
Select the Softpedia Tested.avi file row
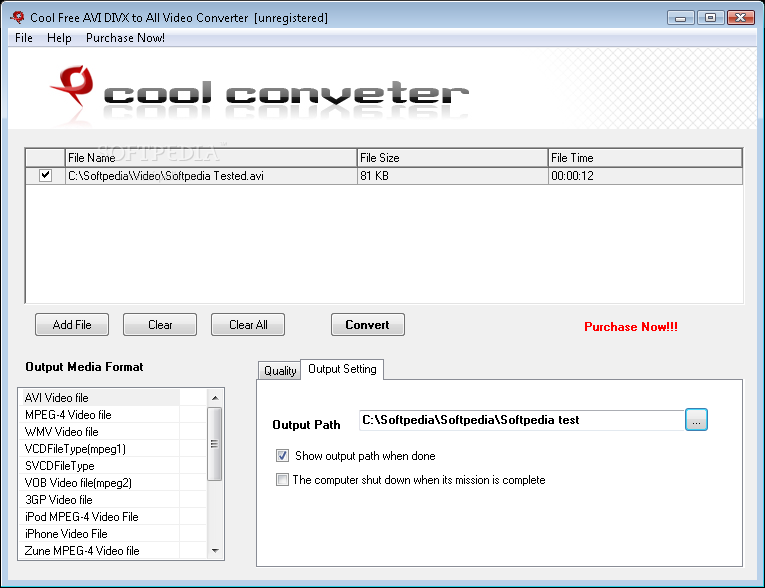tap(384, 176)
